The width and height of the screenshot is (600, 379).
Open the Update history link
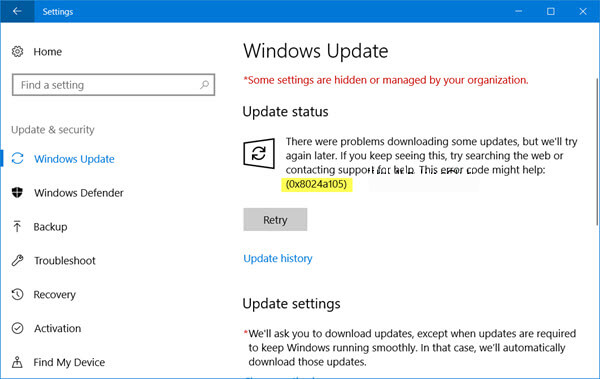[278, 258]
